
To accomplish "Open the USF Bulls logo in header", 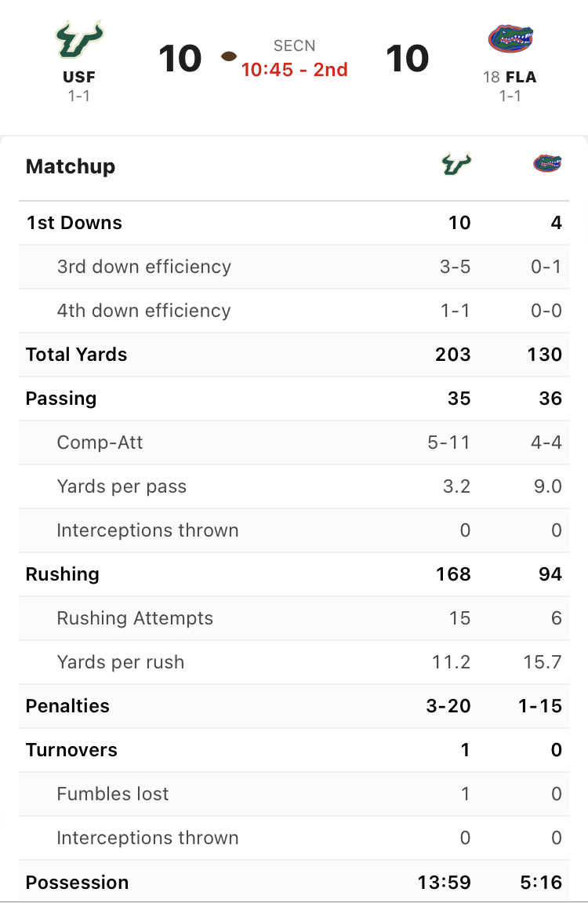I will coord(79,40).
